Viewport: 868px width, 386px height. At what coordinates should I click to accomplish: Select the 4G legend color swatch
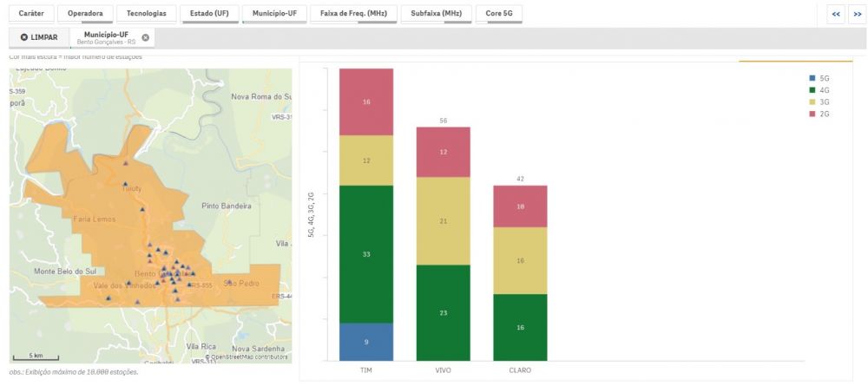812,90
